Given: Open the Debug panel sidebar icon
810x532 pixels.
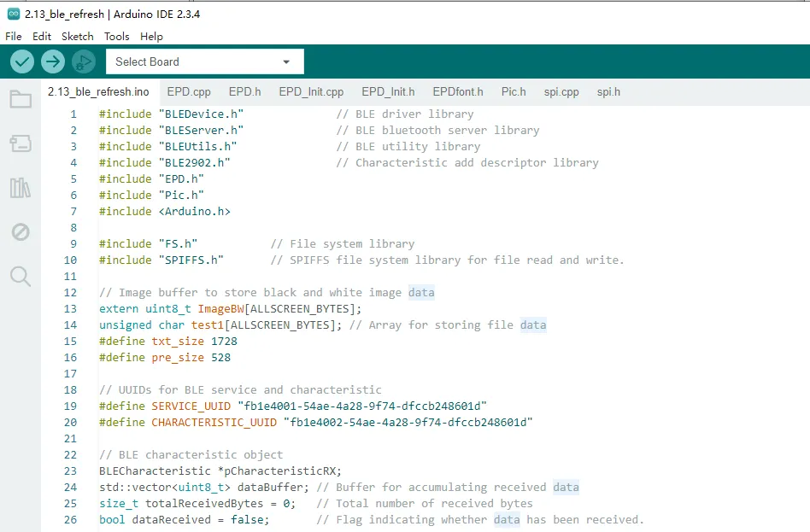Looking at the screenshot, I should [21, 232].
